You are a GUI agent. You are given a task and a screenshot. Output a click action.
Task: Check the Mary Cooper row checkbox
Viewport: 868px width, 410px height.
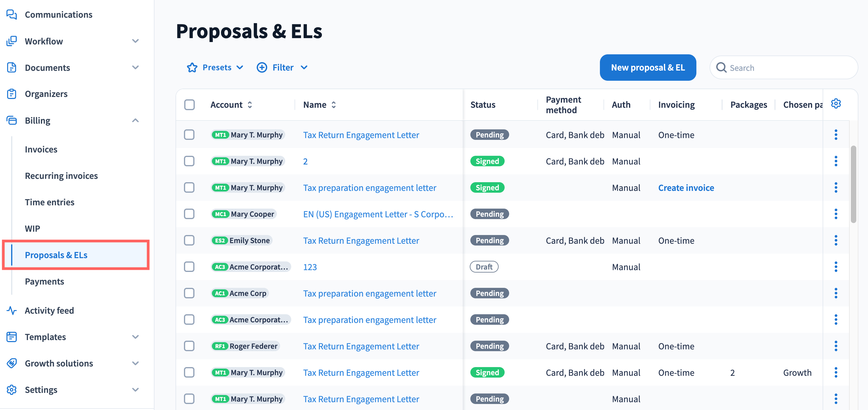189,214
